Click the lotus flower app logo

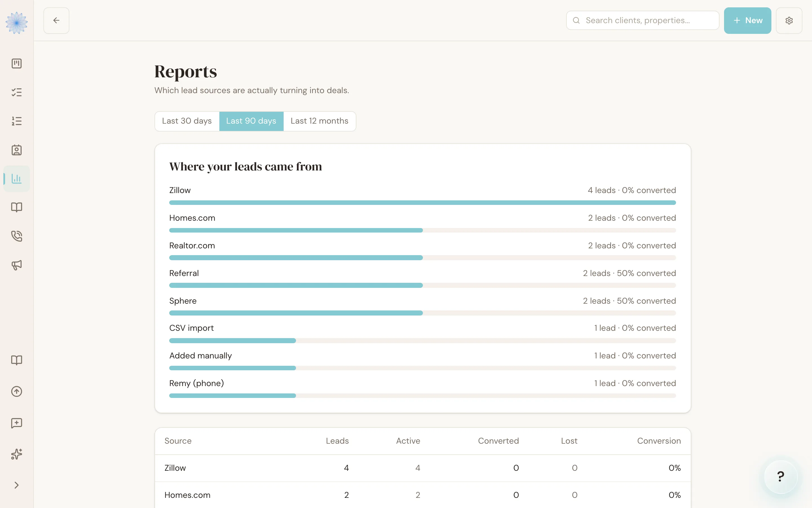(x=16, y=22)
